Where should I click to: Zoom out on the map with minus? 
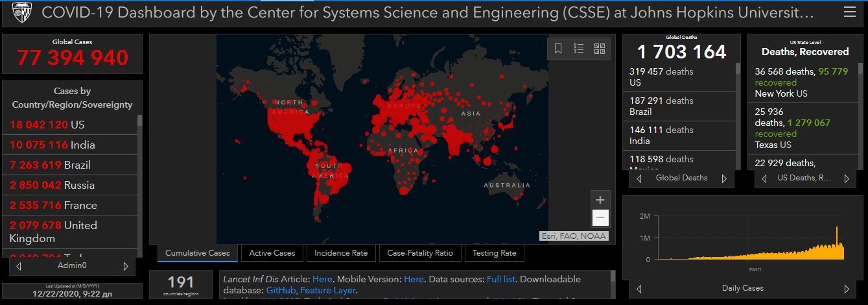click(600, 217)
